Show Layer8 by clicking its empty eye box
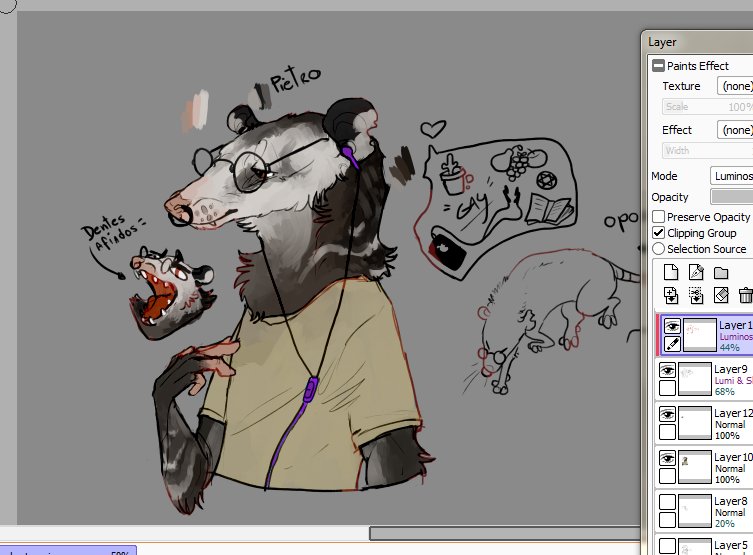The height and width of the screenshot is (555, 753). pyautogui.click(x=668, y=502)
